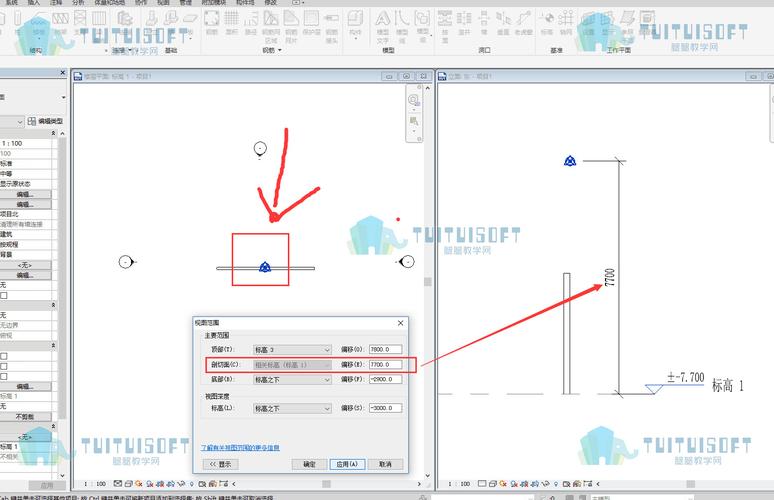
Task: Click the 面积 area reinforcement grid tool
Action: 232,24
